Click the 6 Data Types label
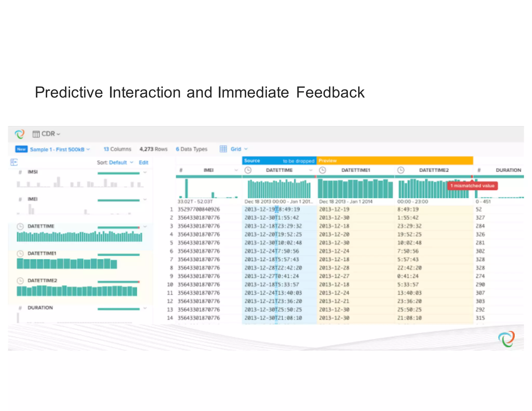The width and height of the screenshot is (532, 411). (191, 149)
